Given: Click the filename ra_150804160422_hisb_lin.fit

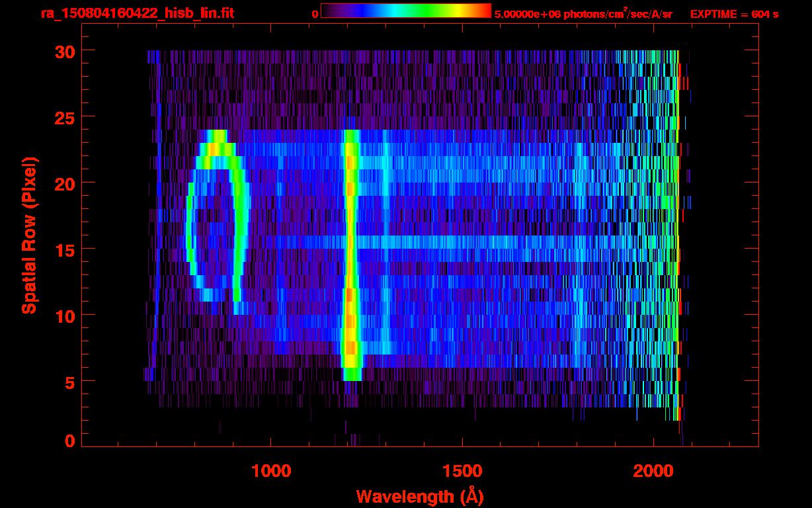Looking at the screenshot, I should pos(137,13).
